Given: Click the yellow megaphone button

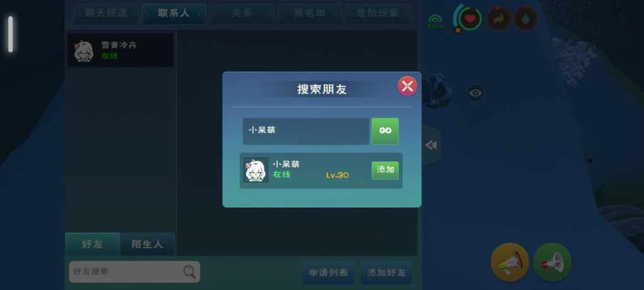Looking at the screenshot, I should (510, 262).
